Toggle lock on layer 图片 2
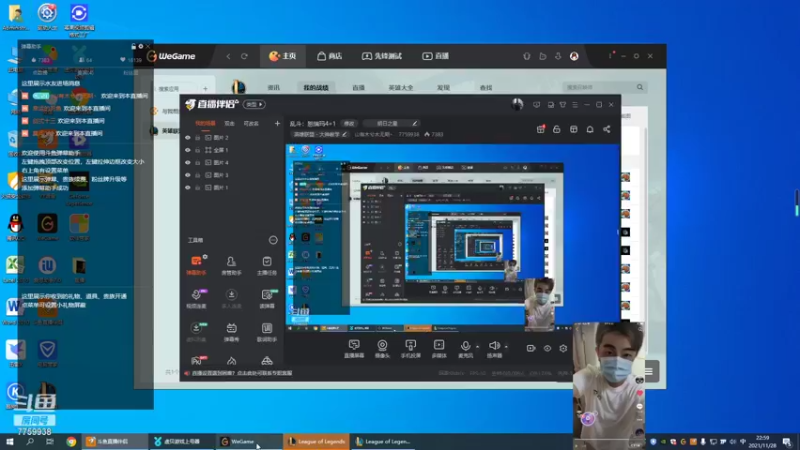Viewport: 800px width, 450px height. pos(197,138)
